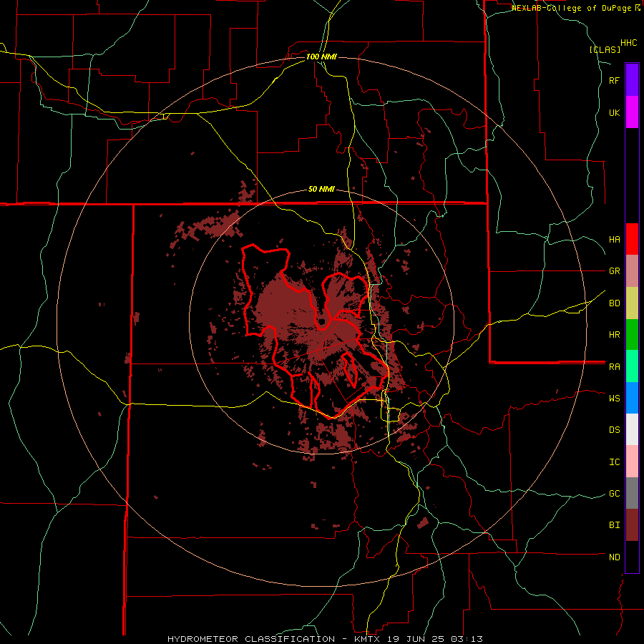This screenshot has width=644, height=644.
Task: Click the ND legend label
Action: [x=614, y=557]
